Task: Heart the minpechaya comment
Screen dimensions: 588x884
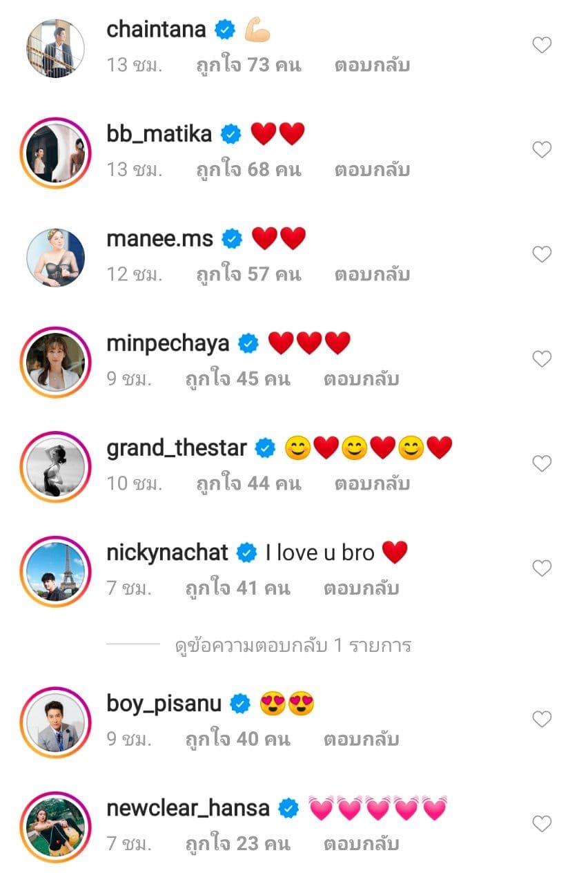Action: pos(542,359)
